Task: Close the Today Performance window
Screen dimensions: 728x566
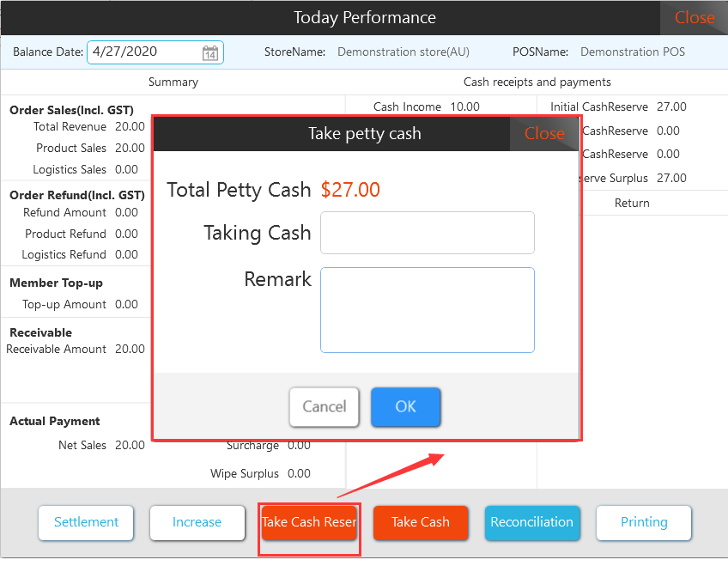Action: (x=694, y=18)
